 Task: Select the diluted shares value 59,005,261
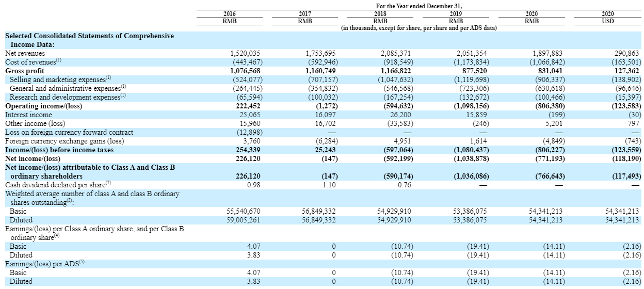coord(244,220)
